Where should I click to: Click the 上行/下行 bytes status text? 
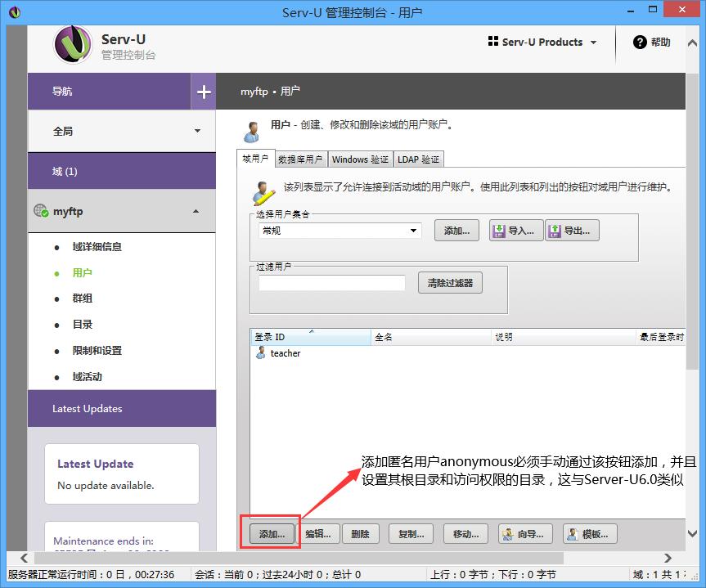click(493, 574)
